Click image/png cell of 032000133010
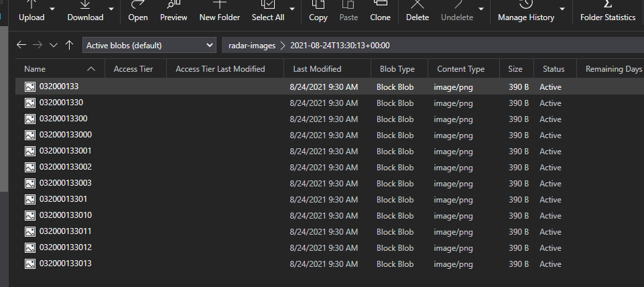Image resolution: width=644 pixels, height=287 pixels. click(453, 216)
